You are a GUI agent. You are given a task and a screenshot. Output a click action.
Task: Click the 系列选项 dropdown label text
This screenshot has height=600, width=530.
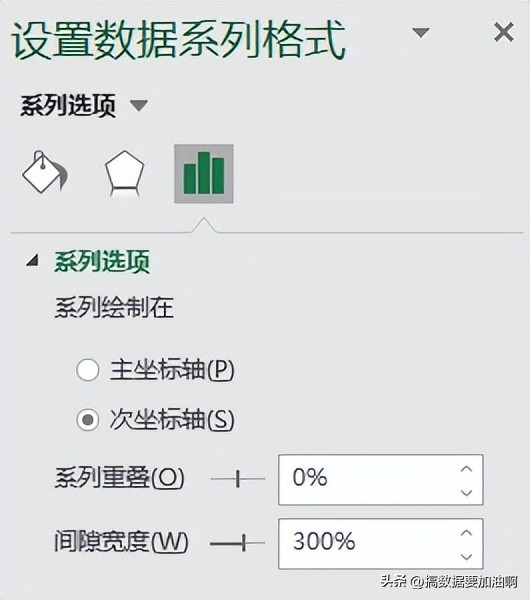point(68,106)
